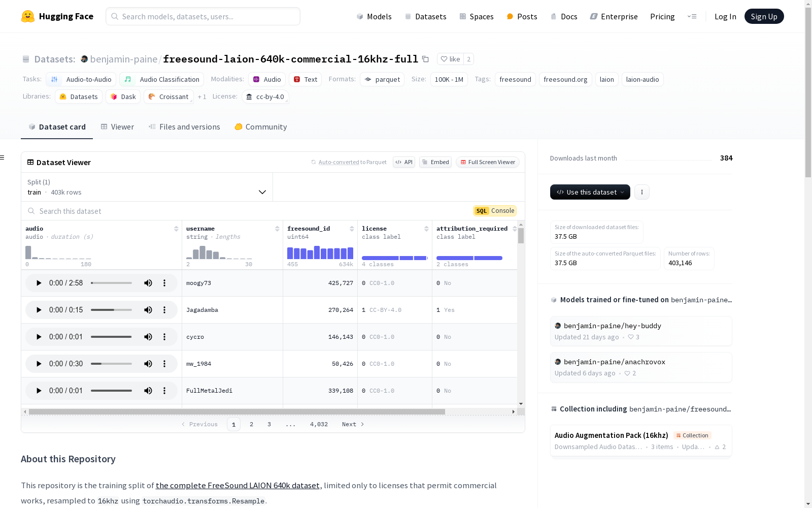Image resolution: width=812 pixels, height=508 pixels.
Task: Select the cc-by-4.0 license tag
Action: coord(265,97)
